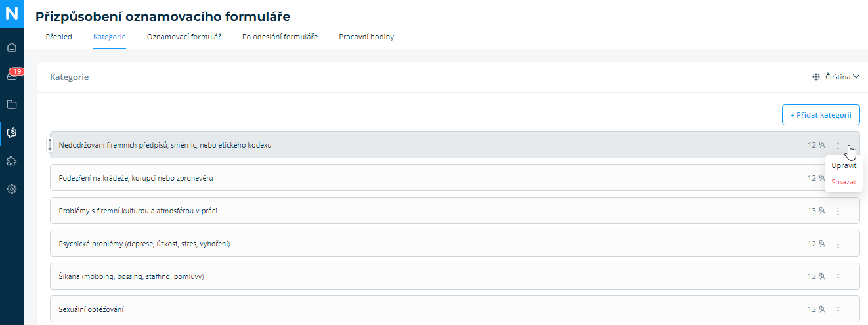
Task: Open three-dot menu for Psychické problémy
Action: tap(838, 244)
